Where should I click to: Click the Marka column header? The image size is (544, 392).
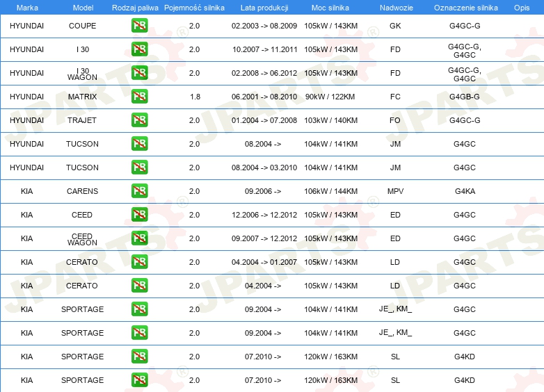tap(27, 8)
